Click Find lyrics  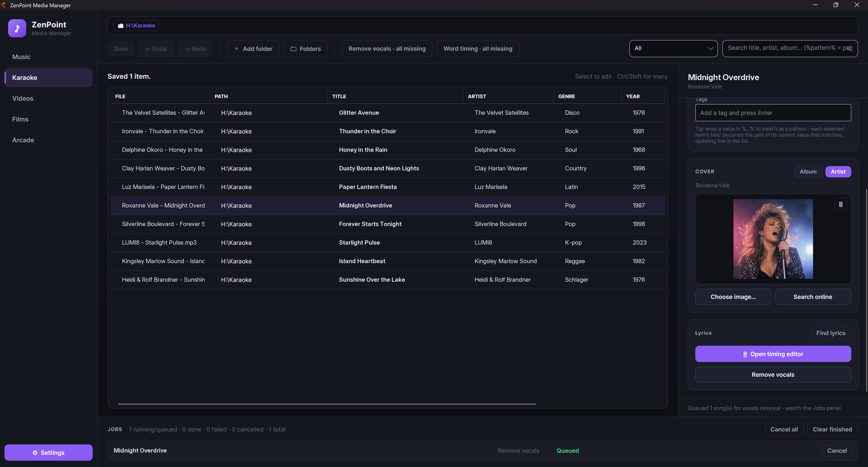tap(831, 333)
